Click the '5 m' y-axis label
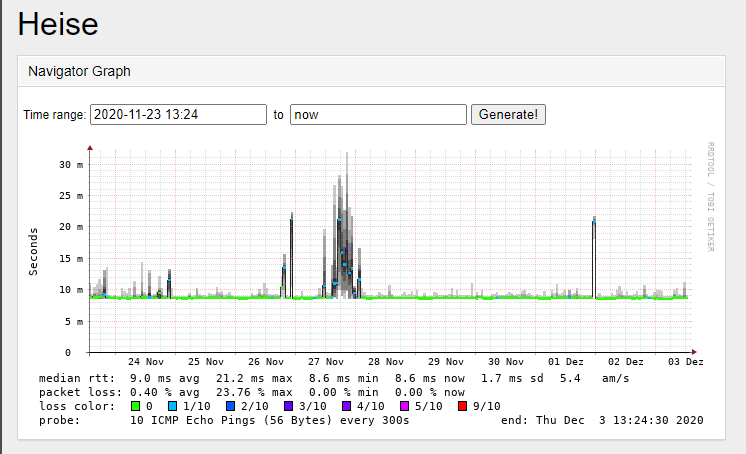 [x=74, y=322]
